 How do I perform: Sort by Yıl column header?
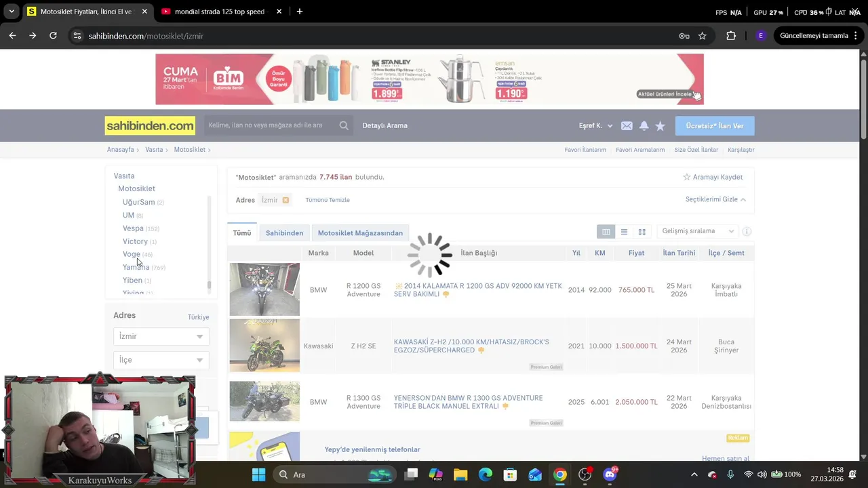coord(576,253)
